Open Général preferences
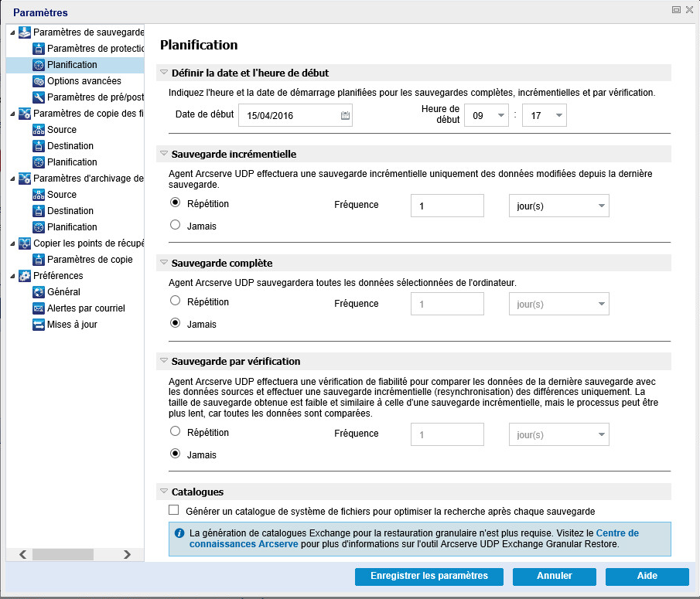Viewport: 700px width, 599px height. 63,292
